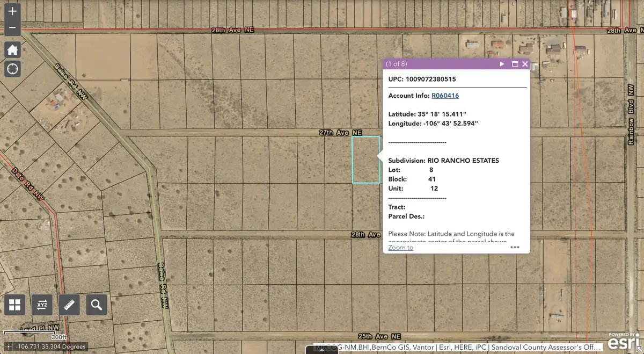Screen dimensions: 644x354
Task: Click the Parcel Des. label
Action: (406, 216)
